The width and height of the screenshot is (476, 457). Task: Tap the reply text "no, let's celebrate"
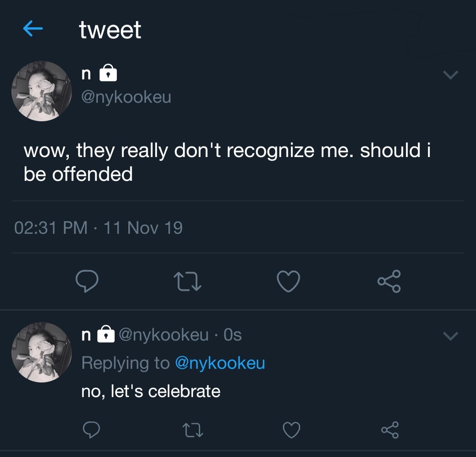(151, 391)
